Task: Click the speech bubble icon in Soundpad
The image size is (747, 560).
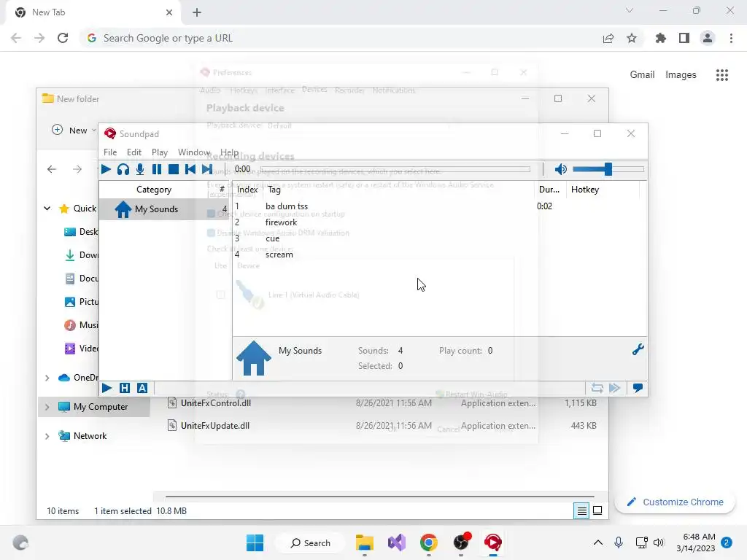Action: click(x=638, y=388)
